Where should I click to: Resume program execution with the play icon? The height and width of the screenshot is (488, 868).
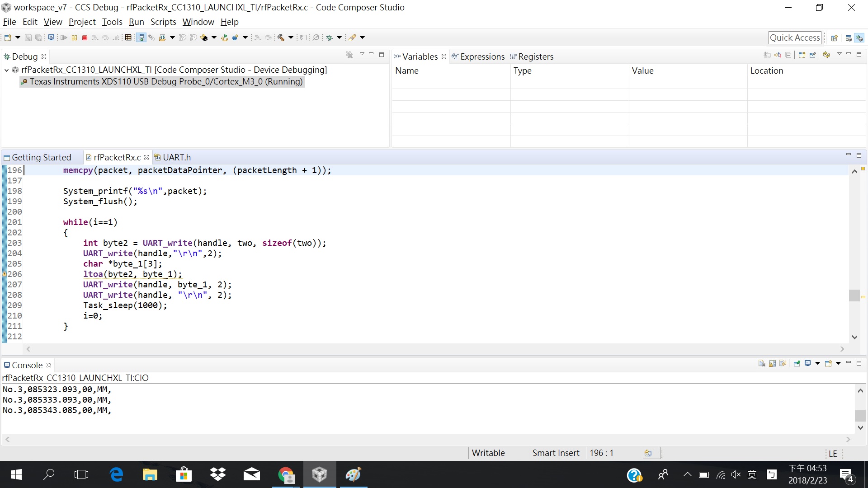[64, 38]
